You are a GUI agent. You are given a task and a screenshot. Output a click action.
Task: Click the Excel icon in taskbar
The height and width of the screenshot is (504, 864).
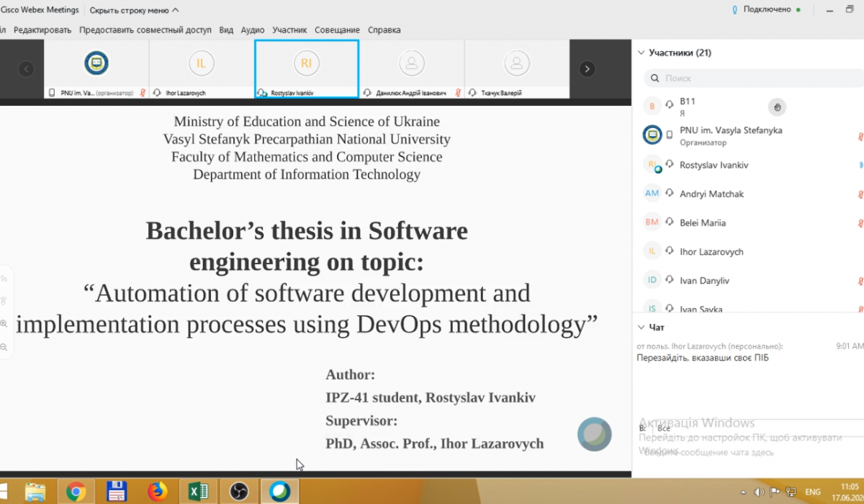[198, 492]
